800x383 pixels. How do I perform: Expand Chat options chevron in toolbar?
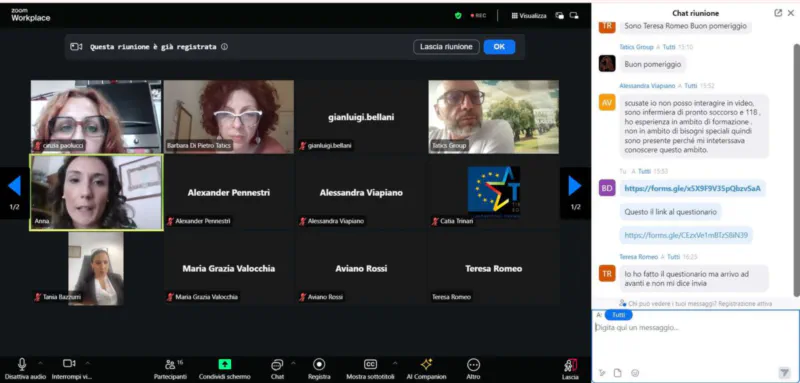(293, 363)
